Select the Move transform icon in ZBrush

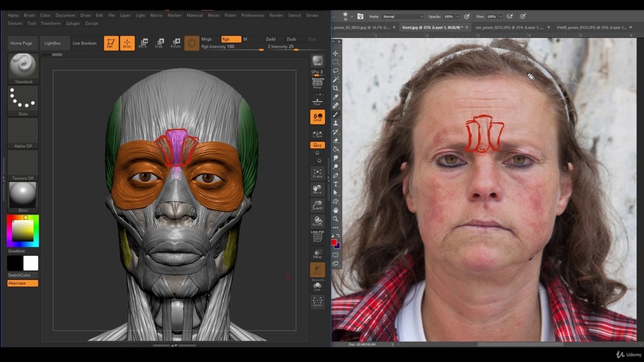(x=143, y=43)
